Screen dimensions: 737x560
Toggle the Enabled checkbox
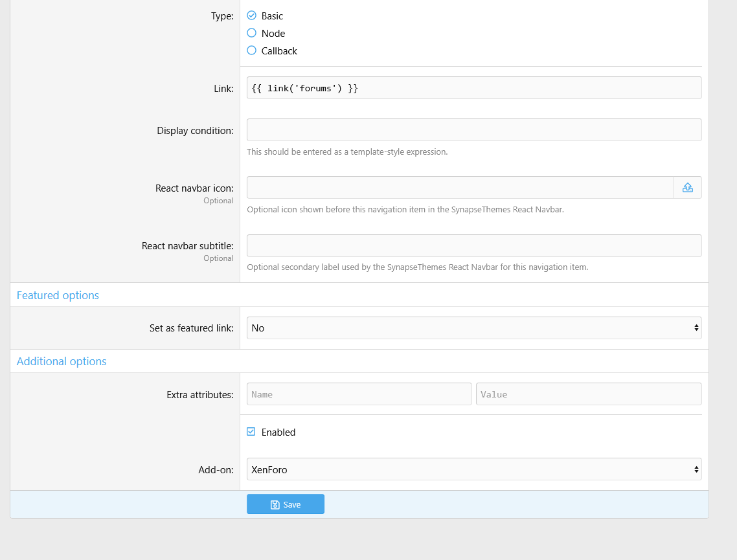point(251,432)
